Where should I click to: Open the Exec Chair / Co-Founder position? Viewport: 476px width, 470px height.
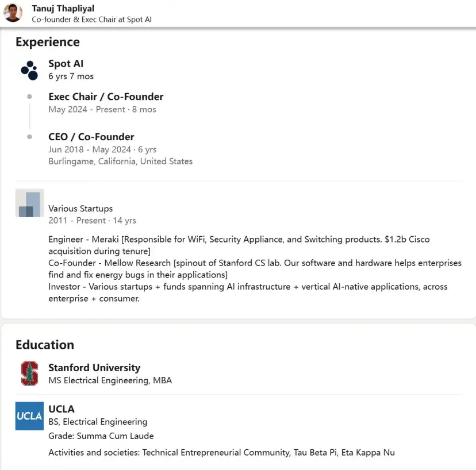106,97
